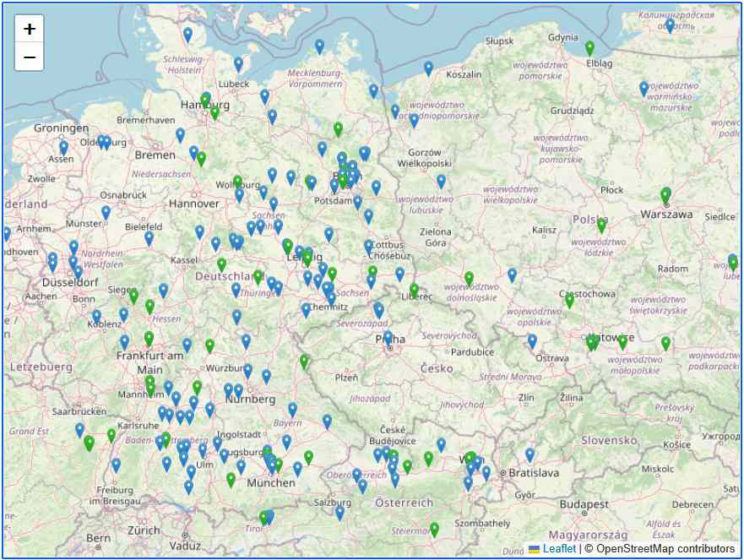Screen dimensions: 744x560
Task: Click the green marker west of München
Action: (231, 480)
